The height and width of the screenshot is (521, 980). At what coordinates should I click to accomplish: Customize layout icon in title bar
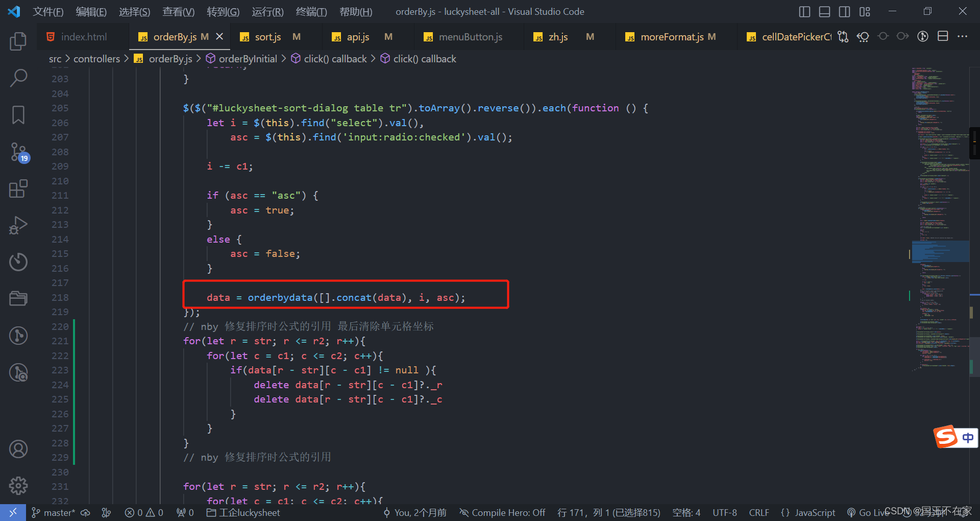865,12
